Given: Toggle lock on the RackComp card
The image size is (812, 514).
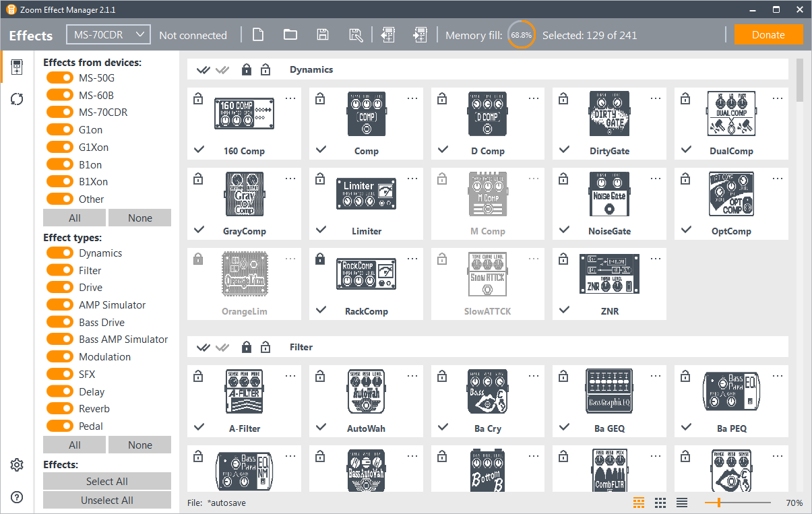Looking at the screenshot, I should click(x=320, y=259).
